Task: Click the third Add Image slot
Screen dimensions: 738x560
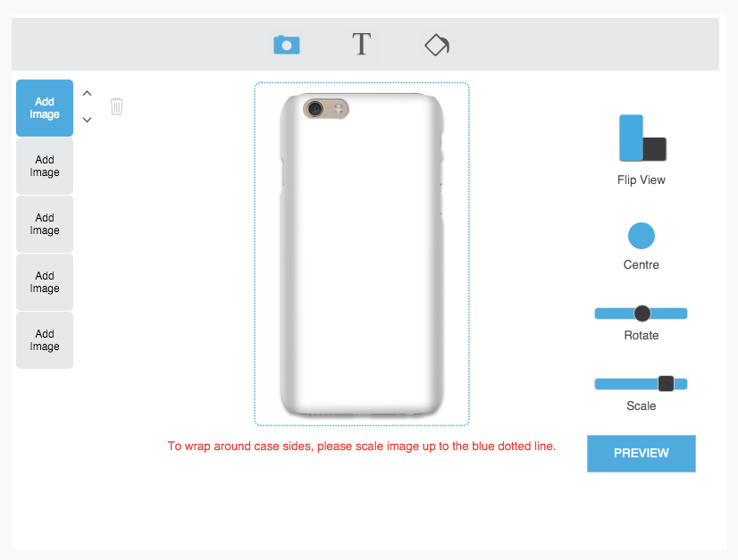Action: point(45,224)
